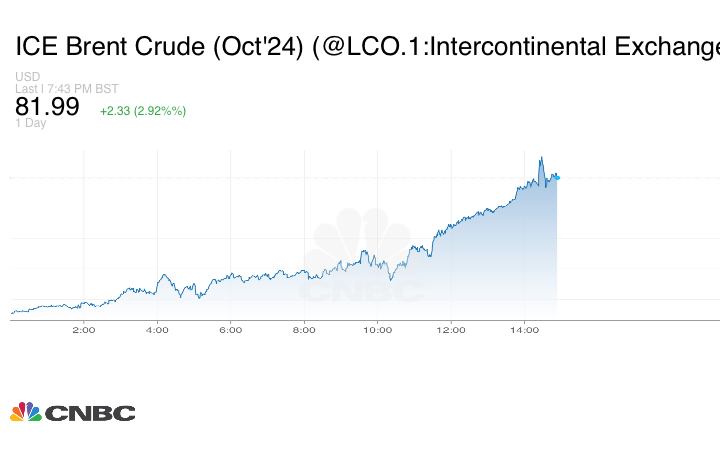Click the 2:00 time axis label

pos(83,329)
